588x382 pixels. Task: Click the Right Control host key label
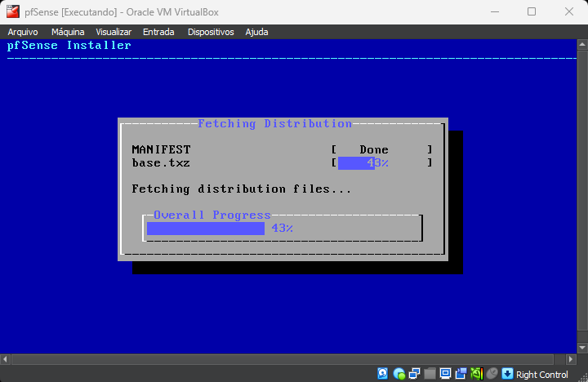pyautogui.click(x=541, y=375)
